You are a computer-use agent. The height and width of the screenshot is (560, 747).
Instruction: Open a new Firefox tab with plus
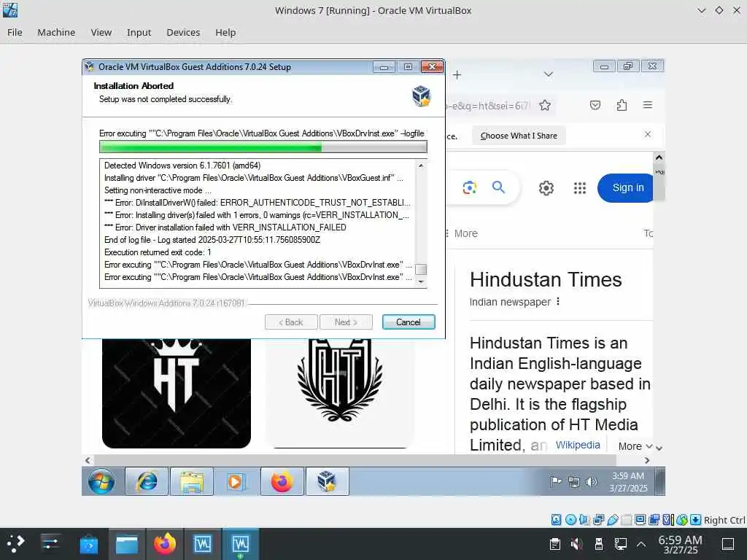pos(457,75)
